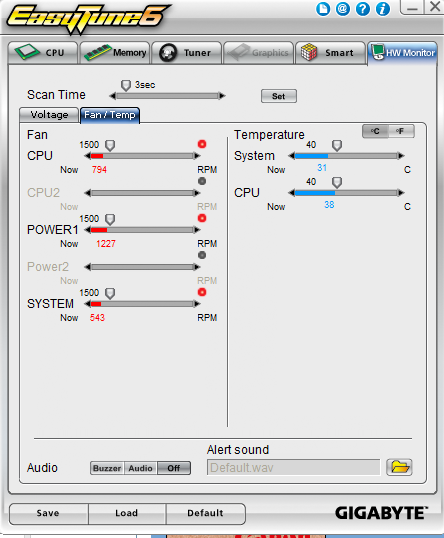
Task: Open the grayed Graphics tab
Action: point(258,53)
